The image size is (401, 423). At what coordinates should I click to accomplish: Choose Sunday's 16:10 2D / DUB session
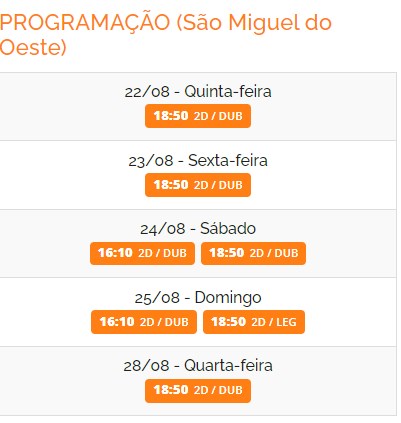[144, 322]
